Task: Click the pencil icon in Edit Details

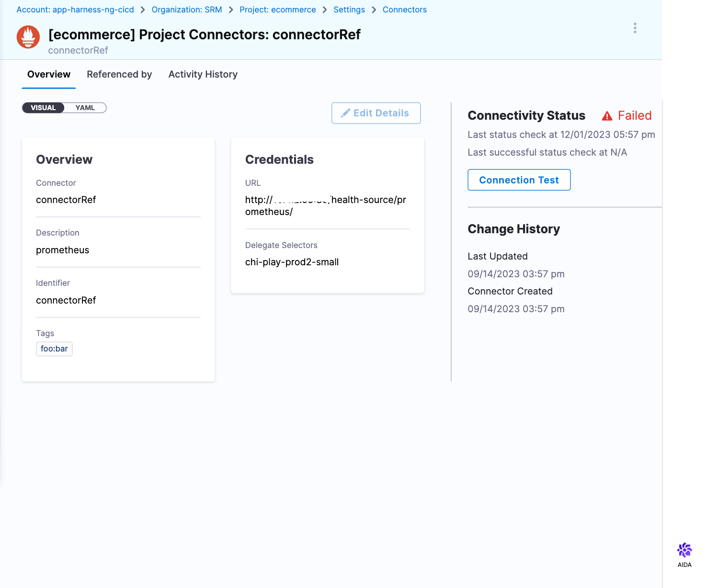Action: tap(345, 113)
